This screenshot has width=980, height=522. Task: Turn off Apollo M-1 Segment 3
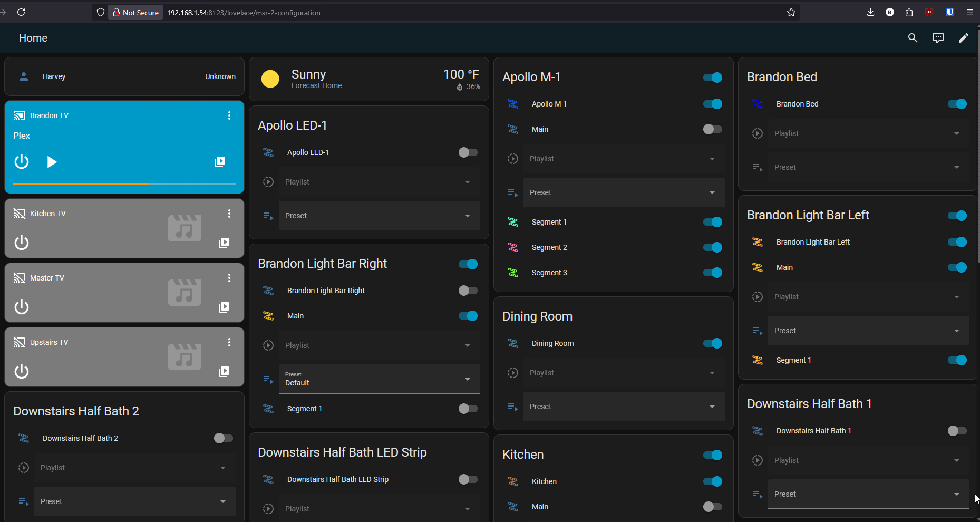click(x=712, y=273)
